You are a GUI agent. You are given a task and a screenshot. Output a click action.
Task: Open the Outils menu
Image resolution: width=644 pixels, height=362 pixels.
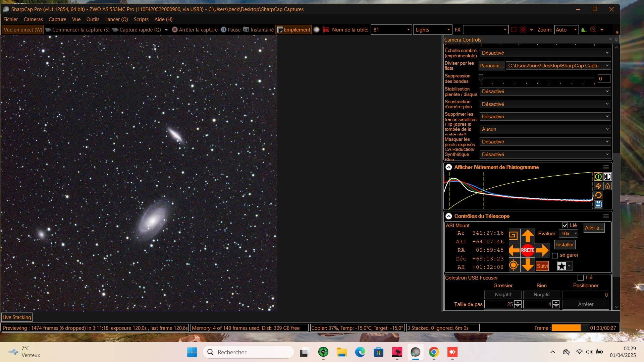93,19
